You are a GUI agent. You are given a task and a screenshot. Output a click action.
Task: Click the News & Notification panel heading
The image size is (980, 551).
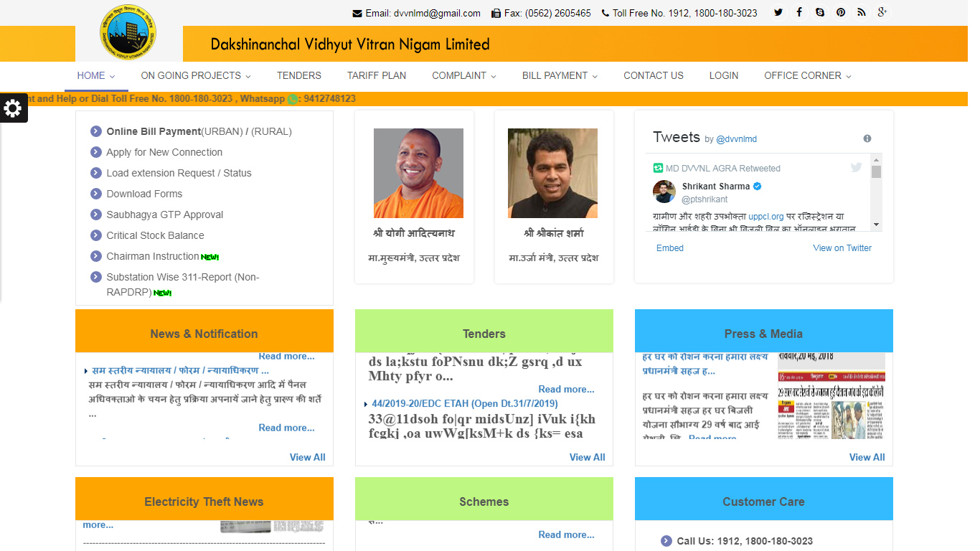pyautogui.click(x=204, y=334)
